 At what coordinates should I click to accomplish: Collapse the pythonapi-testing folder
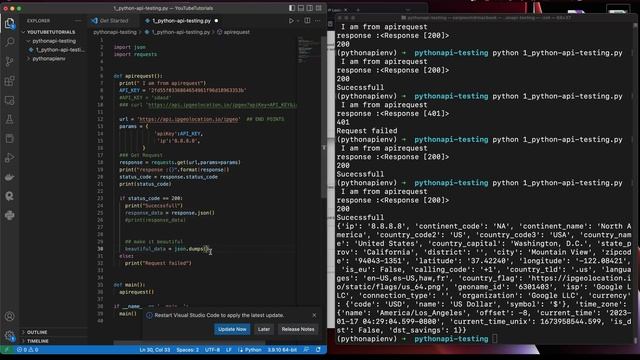[52, 41]
